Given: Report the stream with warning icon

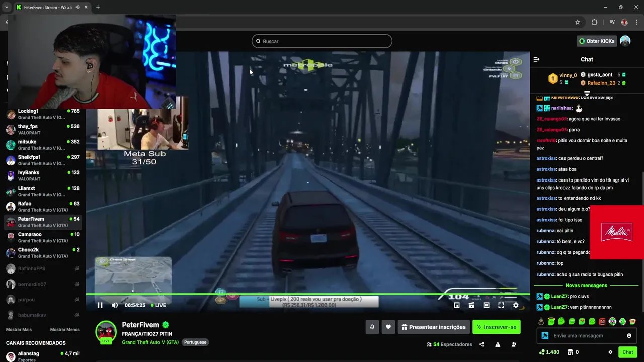Looking at the screenshot, I should click(x=498, y=344).
